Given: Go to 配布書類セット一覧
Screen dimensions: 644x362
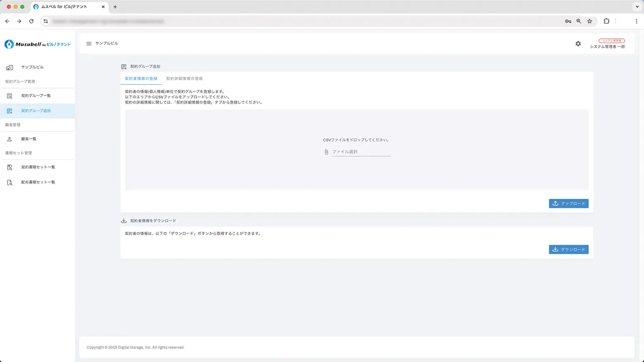Looking at the screenshot, I should coord(38,182).
